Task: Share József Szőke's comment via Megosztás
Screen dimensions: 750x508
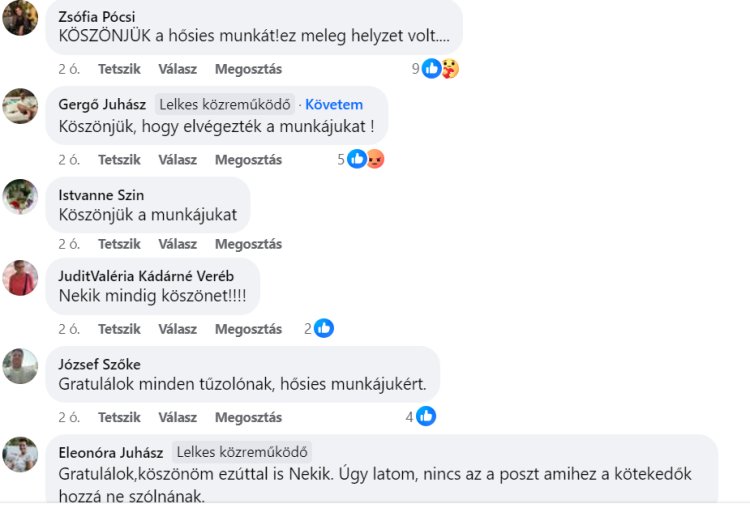Action: tap(248, 417)
